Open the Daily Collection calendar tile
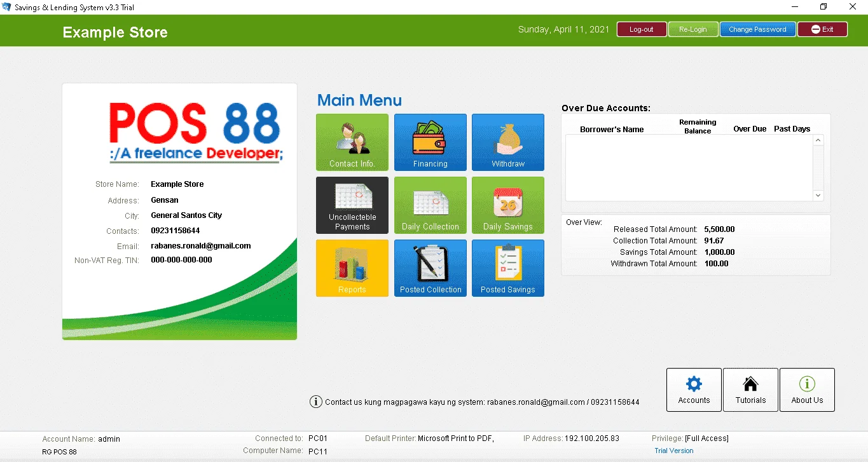 point(431,205)
